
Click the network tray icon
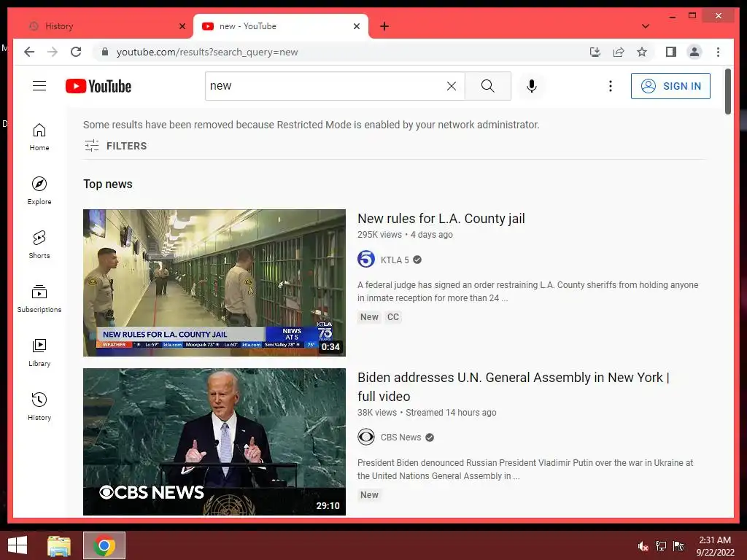coord(661,546)
